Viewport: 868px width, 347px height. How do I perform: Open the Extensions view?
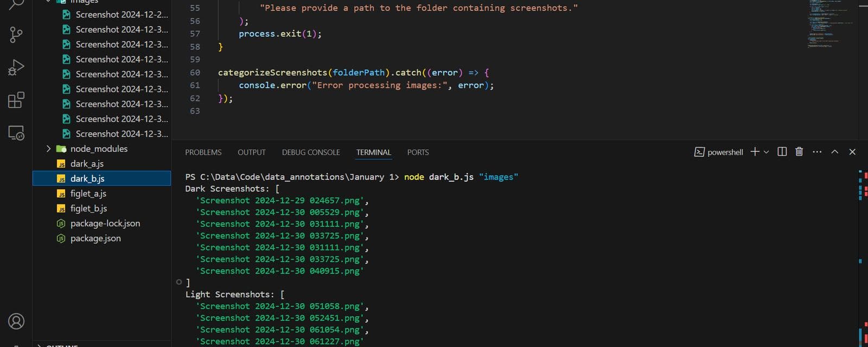tap(16, 100)
